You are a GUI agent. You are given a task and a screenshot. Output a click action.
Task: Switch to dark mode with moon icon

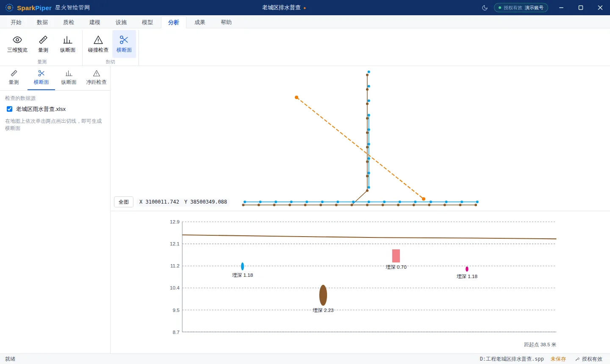coord(485,8)
